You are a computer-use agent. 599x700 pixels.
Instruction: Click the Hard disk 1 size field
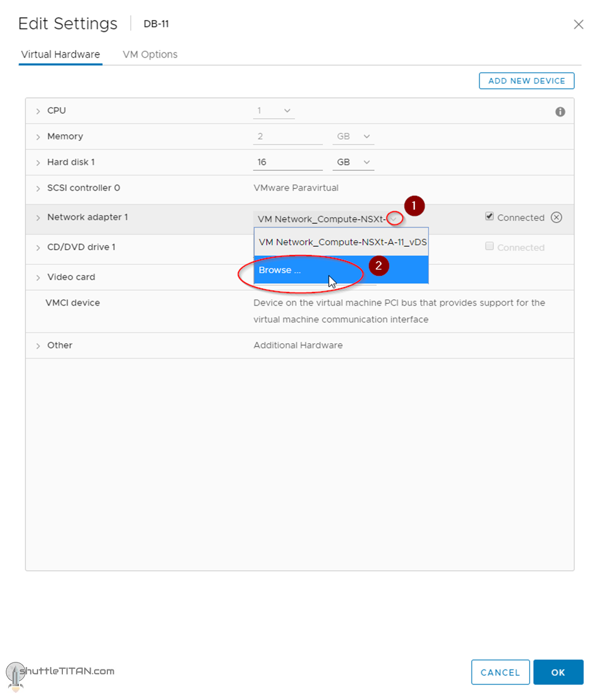tap(287, 163)
